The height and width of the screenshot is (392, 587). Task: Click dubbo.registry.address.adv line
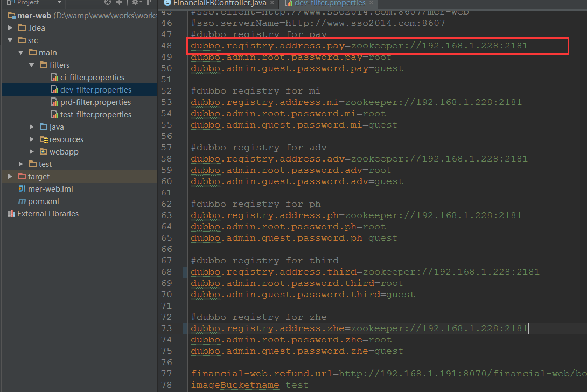click(359, 159)
